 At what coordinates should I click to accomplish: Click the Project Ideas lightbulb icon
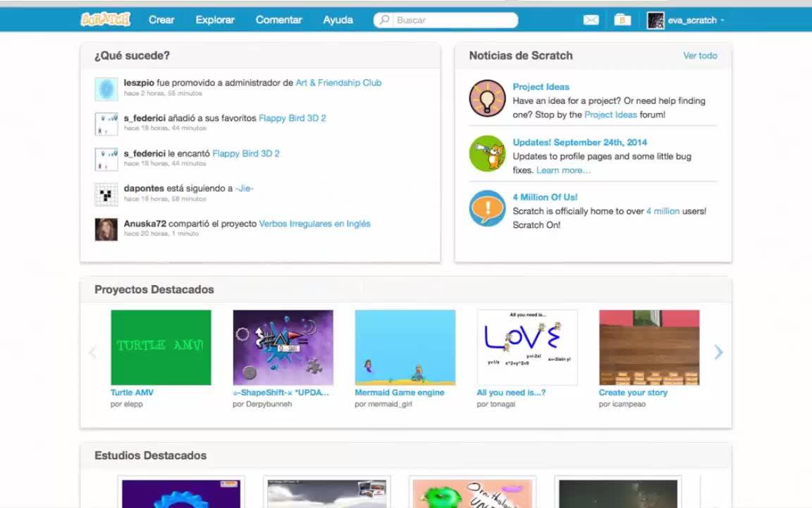(487, 98)
